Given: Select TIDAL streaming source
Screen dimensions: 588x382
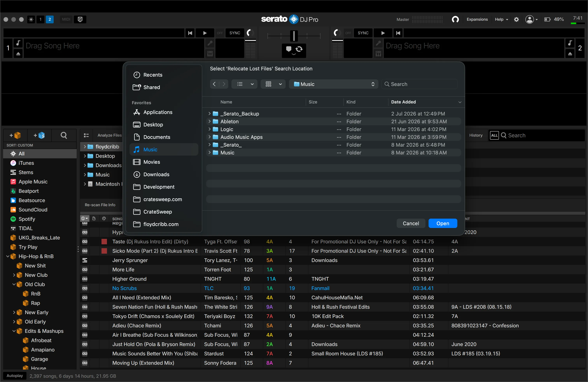Looking at the screenshot, I should (25, 228).
